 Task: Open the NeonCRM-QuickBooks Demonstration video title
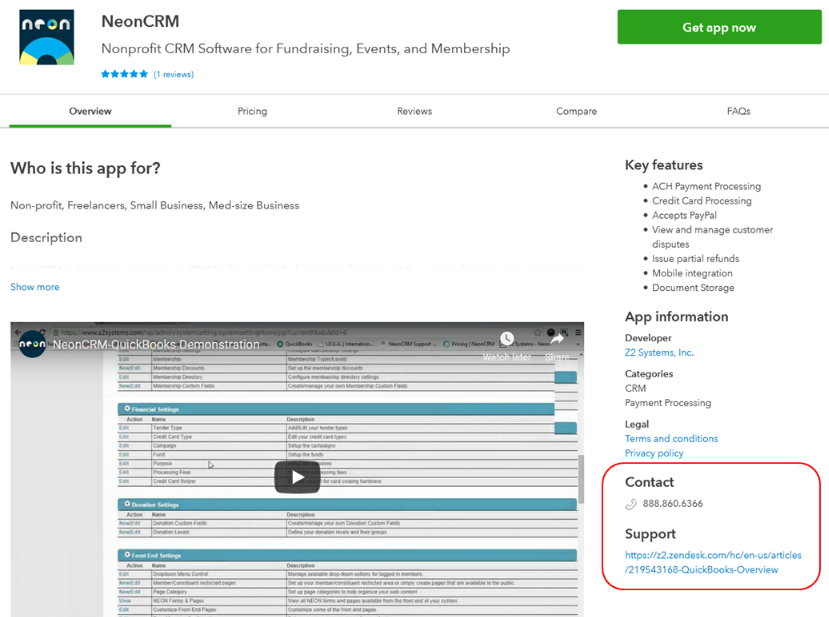click(x=156, y=345)
